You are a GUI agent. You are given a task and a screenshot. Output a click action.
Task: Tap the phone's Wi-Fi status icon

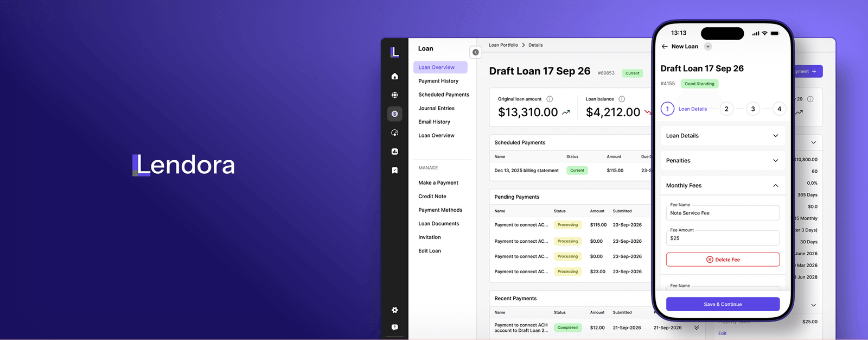click(x=764, y=33)
